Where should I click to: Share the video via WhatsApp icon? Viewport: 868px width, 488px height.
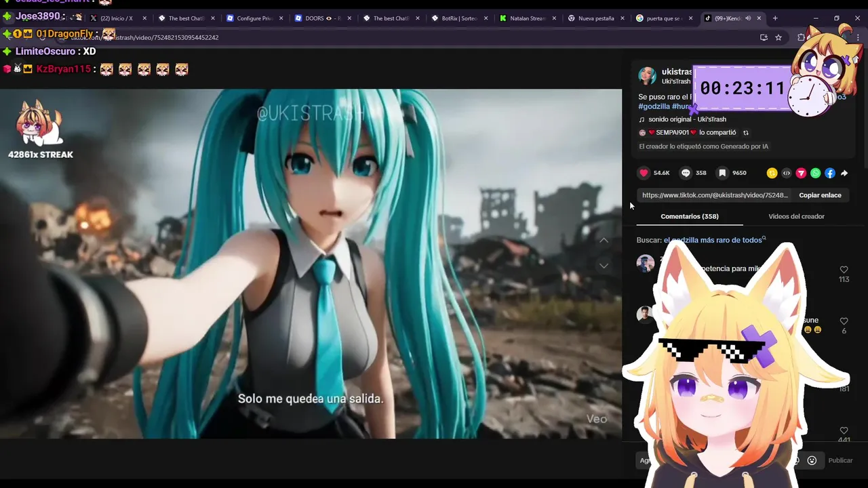815,174
